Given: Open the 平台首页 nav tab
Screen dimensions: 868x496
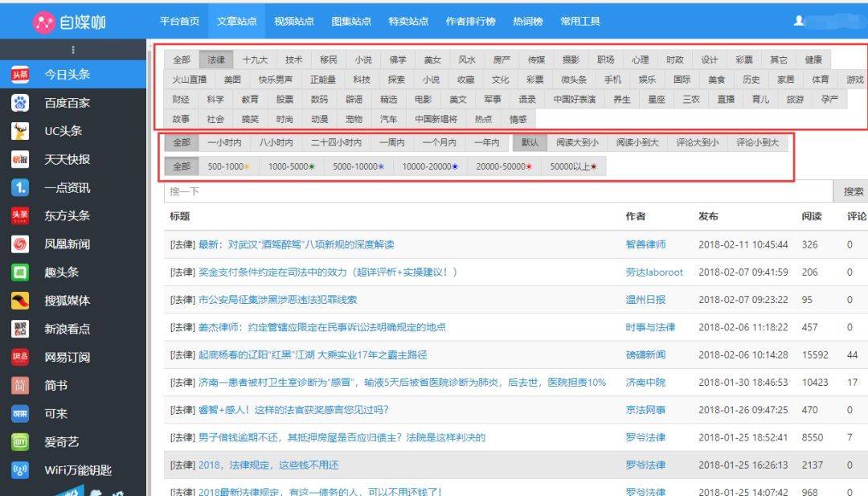Looking at the screenshot, I should pyautogui.click(x=179, y=21).
